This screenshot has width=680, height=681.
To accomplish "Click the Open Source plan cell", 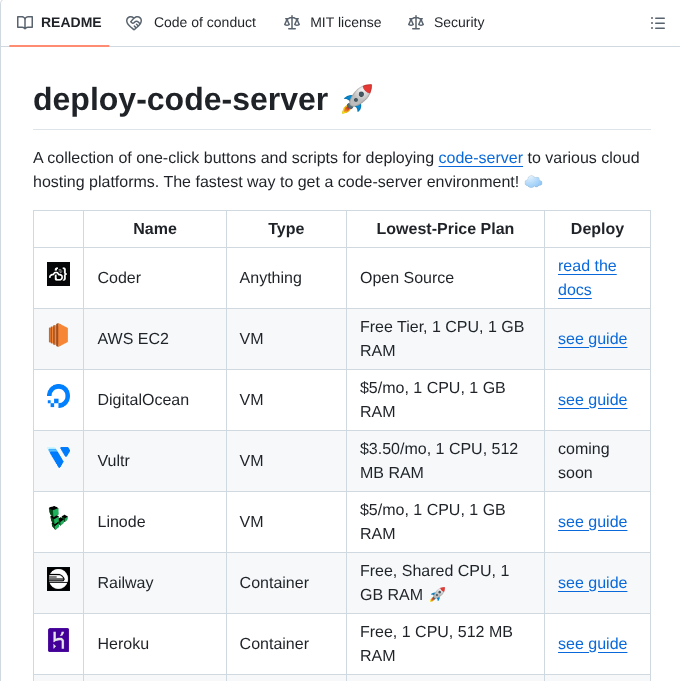I will (x=445, y=278).
